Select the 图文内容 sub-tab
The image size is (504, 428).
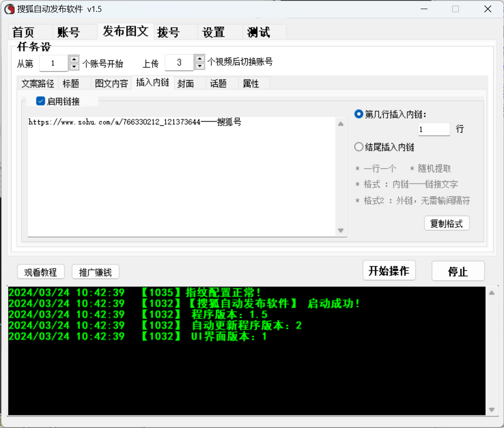pos(111,84)
